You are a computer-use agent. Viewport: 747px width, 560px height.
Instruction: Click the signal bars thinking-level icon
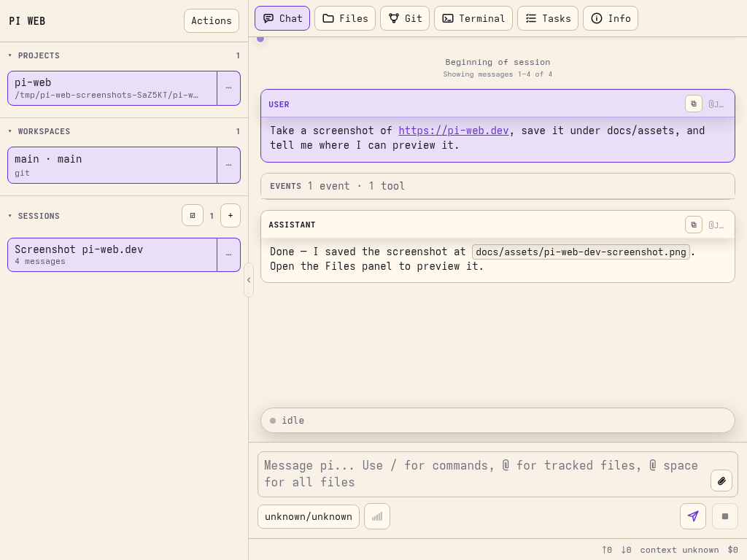pyautogui.click(x=377, y=517)
